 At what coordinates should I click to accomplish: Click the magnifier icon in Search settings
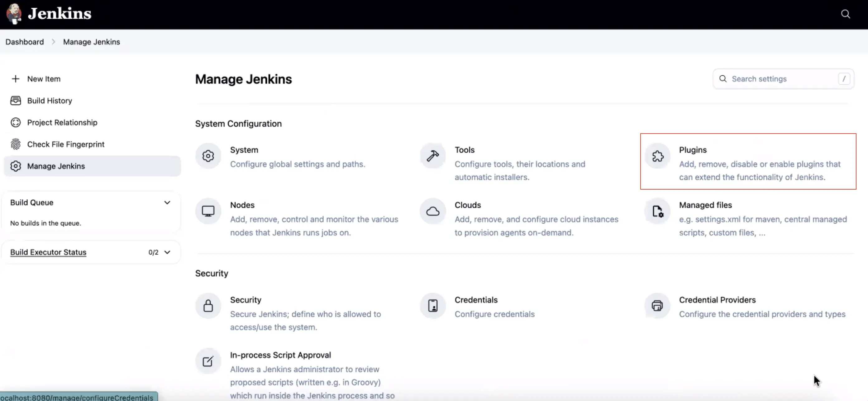(723, 79)
